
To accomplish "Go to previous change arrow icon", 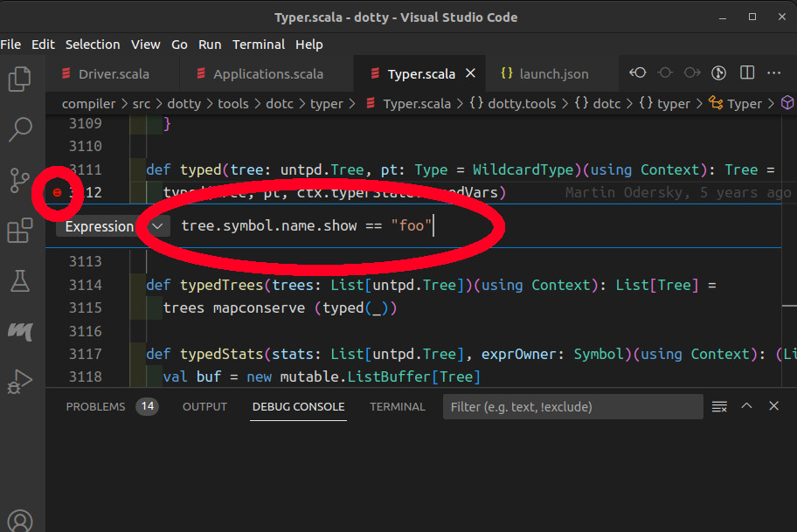I will pyautogui.click(x=639, y=73).
